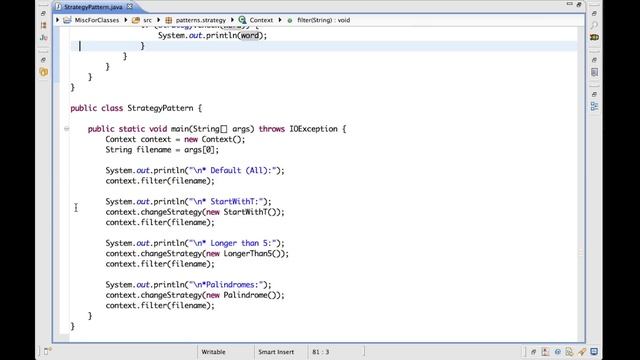Open the Debug bug-icon fast view

[x=594, y=38]
